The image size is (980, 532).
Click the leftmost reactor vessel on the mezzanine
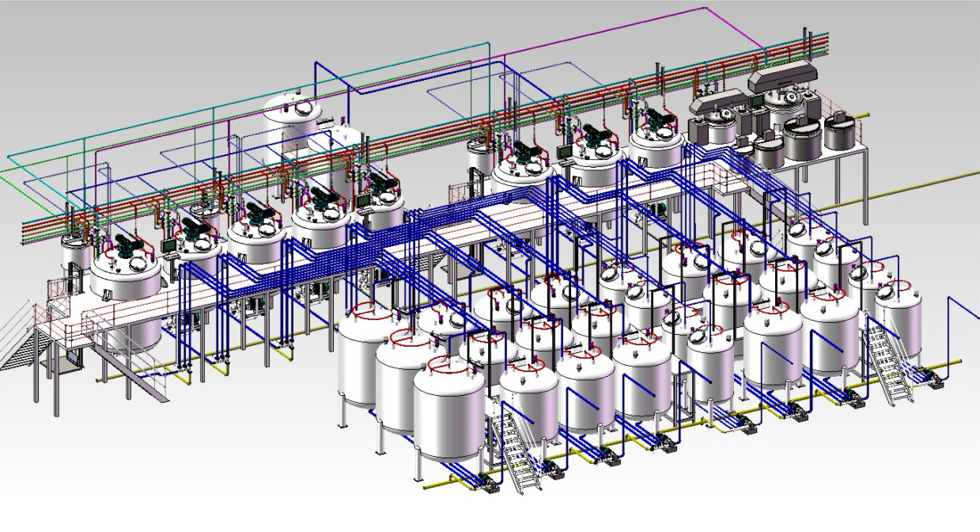[x=125, y=277]
